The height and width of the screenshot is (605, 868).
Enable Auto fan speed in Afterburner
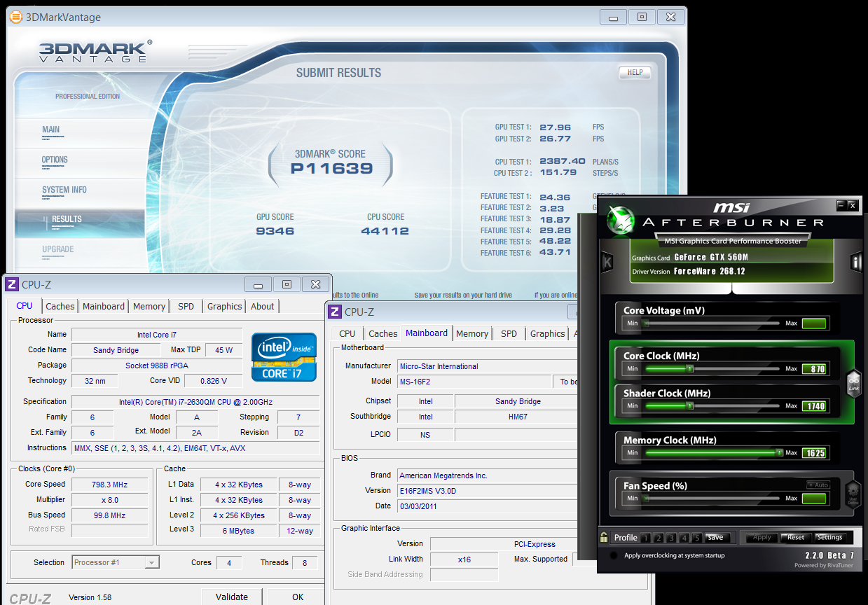coord(818,485)
